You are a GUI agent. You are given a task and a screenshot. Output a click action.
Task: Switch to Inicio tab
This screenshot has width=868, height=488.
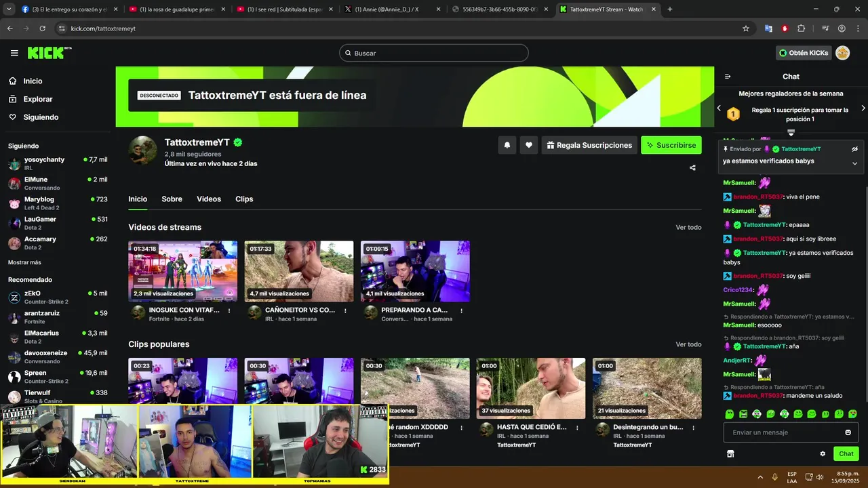coord(138,199)
